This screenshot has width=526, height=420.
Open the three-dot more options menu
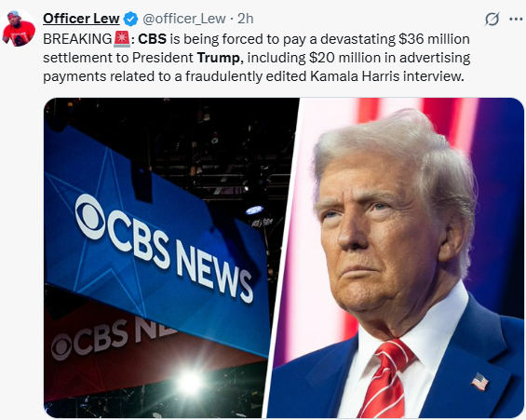[516, 20]
